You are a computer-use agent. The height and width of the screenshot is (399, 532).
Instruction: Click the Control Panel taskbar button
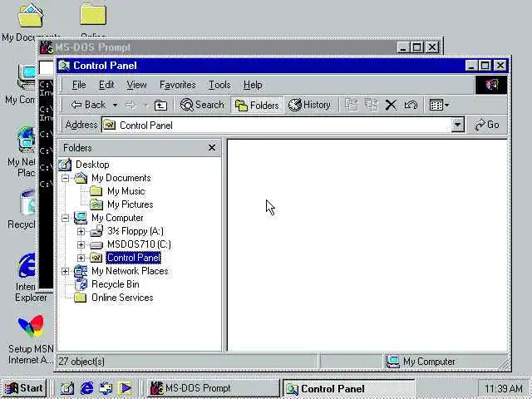(x=349, y=388)
